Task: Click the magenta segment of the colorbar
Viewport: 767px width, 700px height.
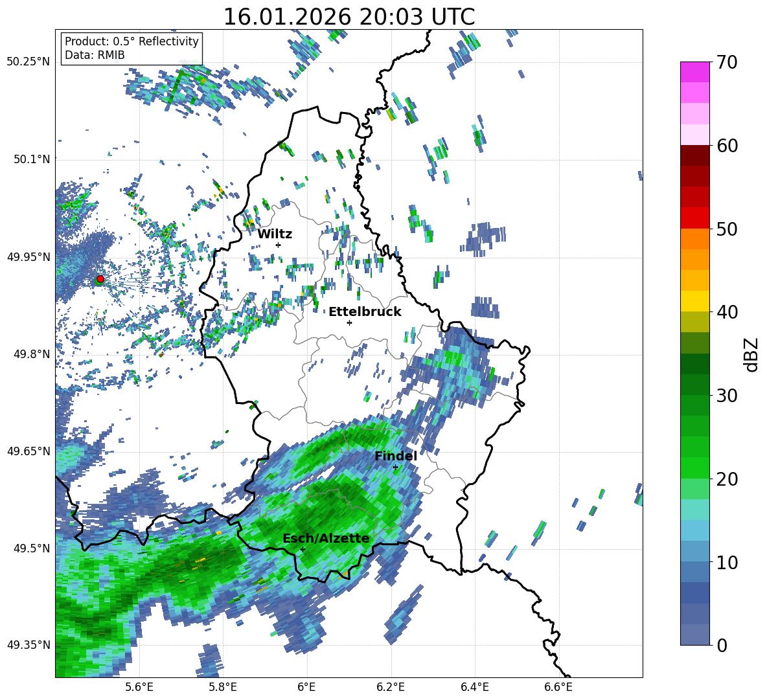Action: (x=694, y=73)
